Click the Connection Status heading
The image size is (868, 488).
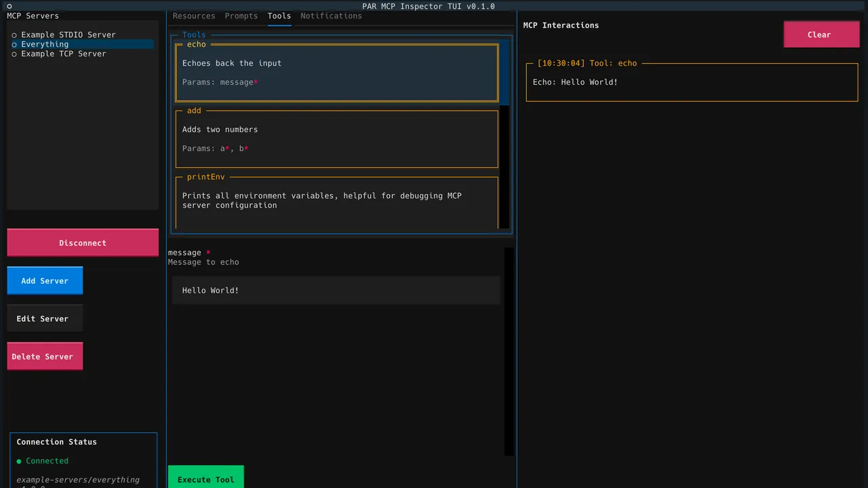coord(56,442)
